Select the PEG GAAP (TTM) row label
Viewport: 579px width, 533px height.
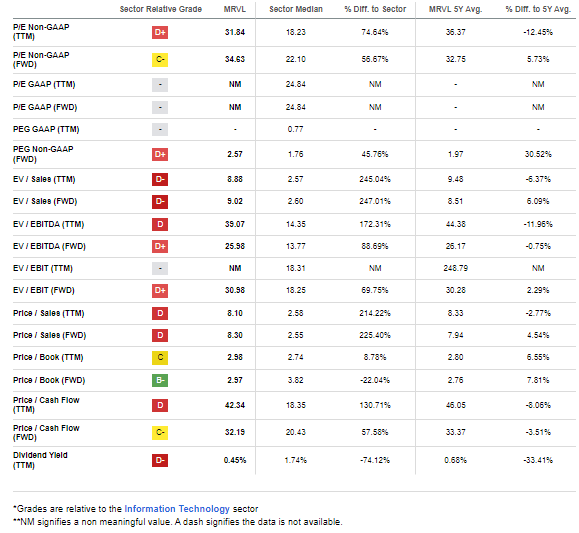(46, 129)
